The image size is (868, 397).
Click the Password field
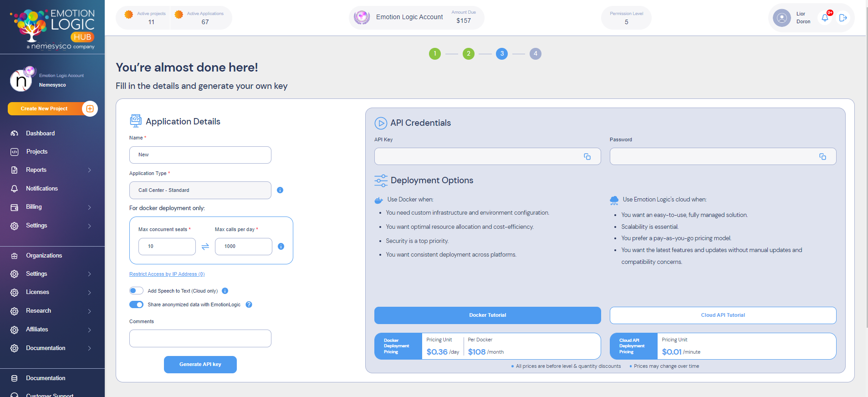[723, 156]
